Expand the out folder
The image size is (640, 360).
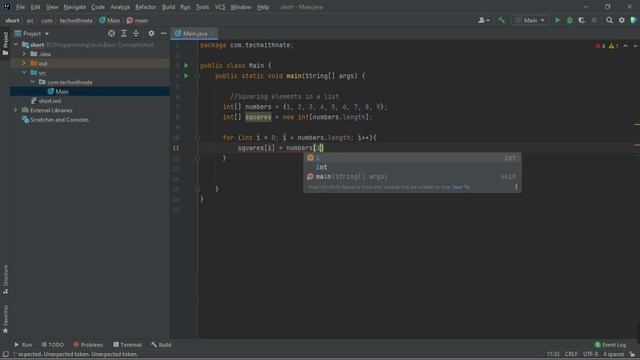coord(24,63)
